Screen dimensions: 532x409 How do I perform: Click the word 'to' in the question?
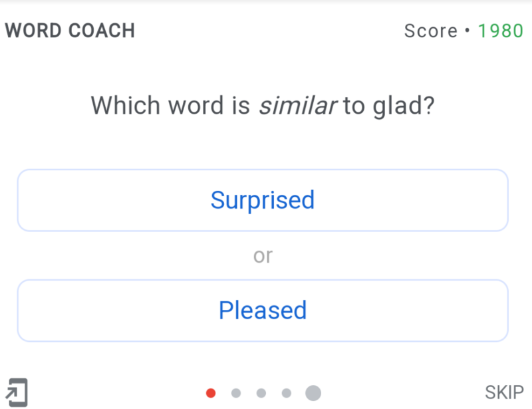354,106
